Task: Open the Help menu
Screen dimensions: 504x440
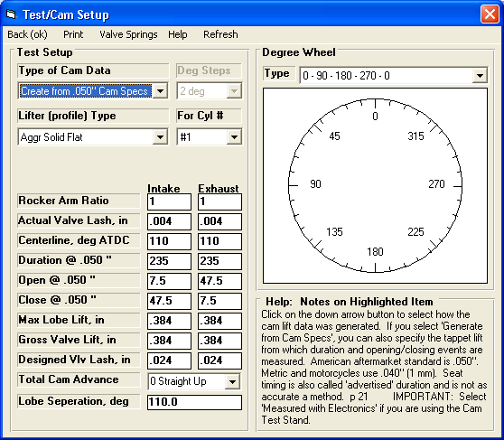Action: click(177, 34)
